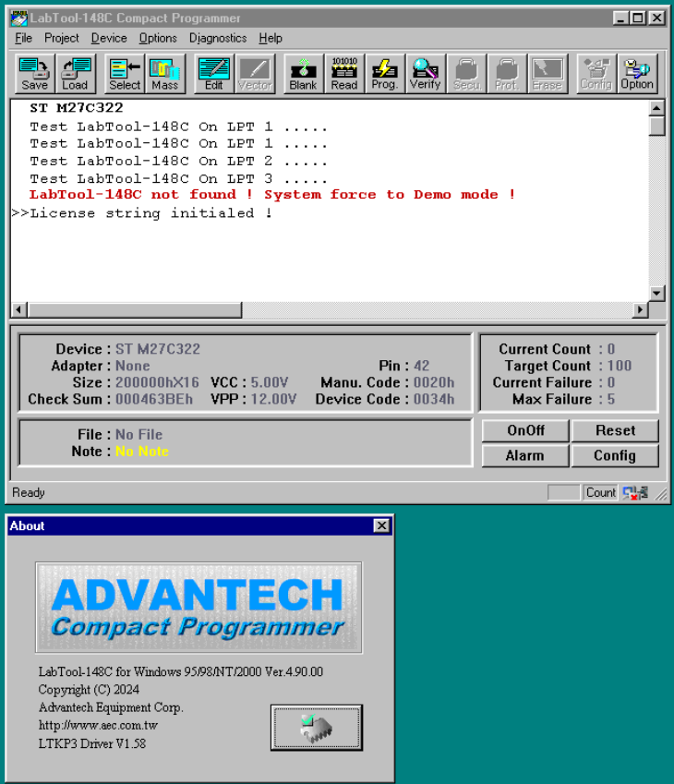The width and height of the screenshot is (674, 784).
Task: Click the VPP value '12.00V'
Action: click(x=273, y=399)
